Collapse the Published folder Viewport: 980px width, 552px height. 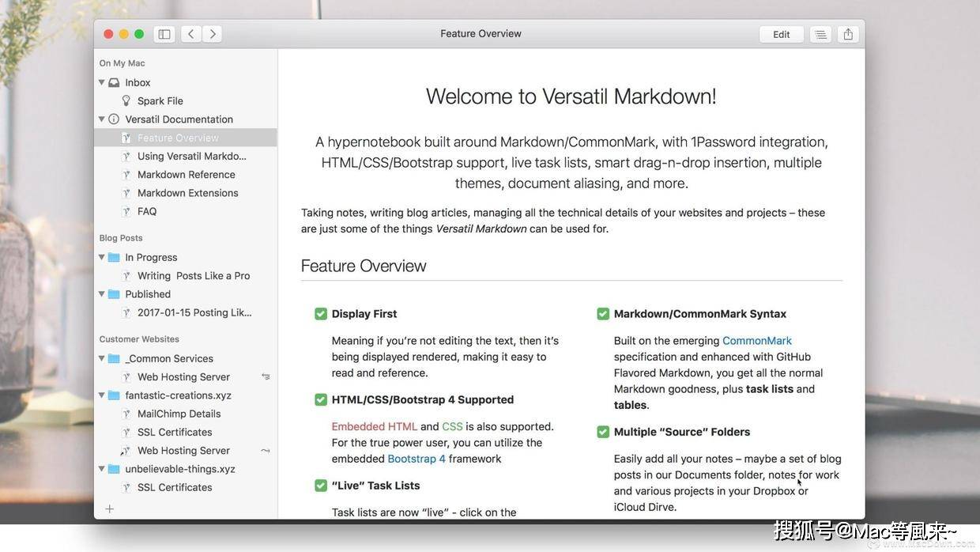click(101, 294)
